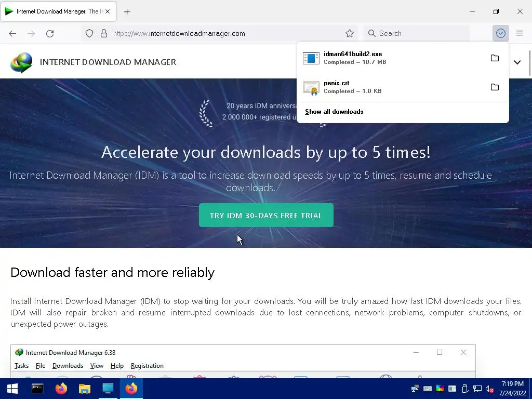Image resolution: width=532 pixels, height=399 pixels.
Task: Click View in the IDM screenshot menu
Action: 97,366
